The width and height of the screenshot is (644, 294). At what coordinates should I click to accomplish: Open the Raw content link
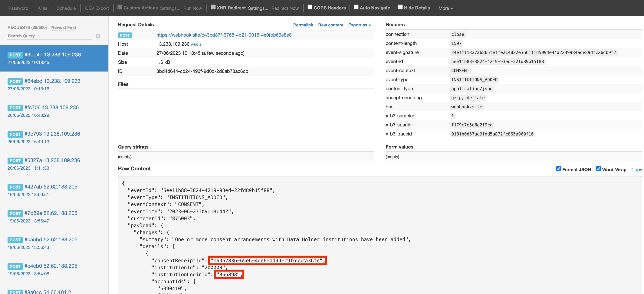coord(330,25)
